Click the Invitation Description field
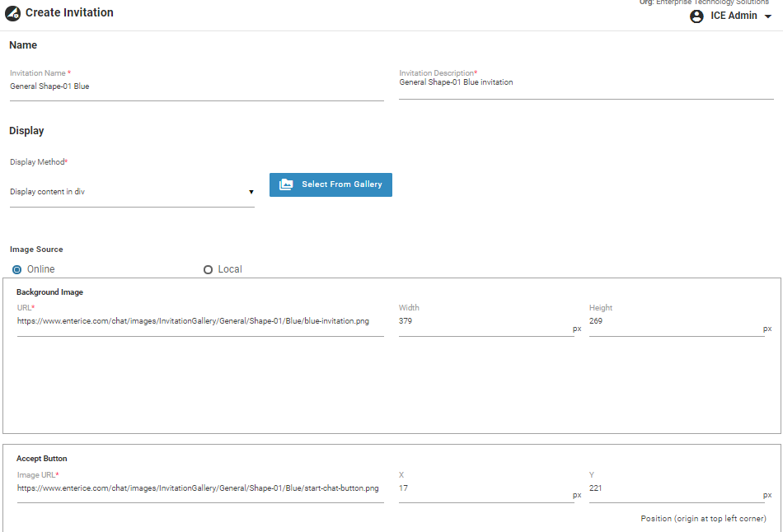This screenshot has width=783, height=532. pyautogui.click(x=585, y=83)
